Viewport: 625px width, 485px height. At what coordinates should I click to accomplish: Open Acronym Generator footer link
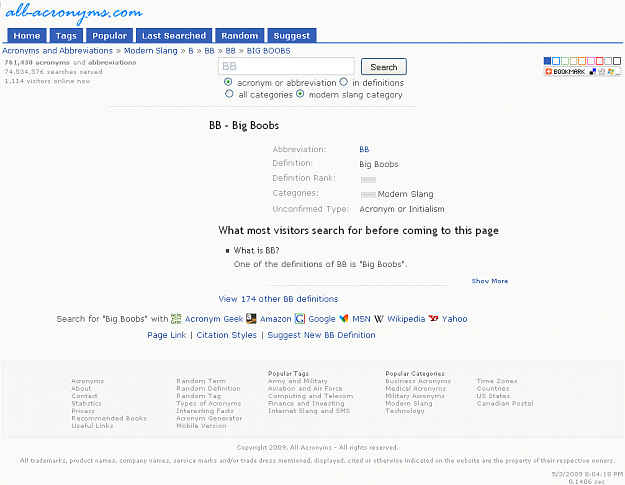[209, 418]
